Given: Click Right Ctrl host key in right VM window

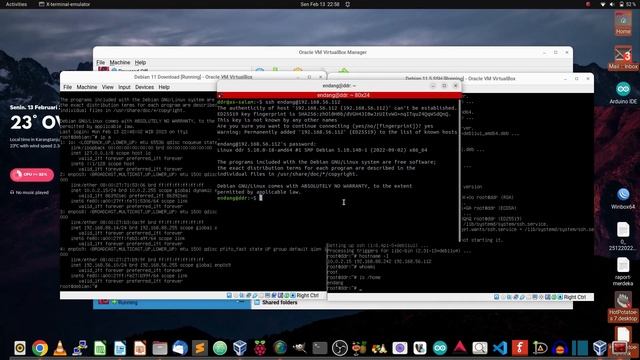Looking at the screenshot, I should (574, 297).
